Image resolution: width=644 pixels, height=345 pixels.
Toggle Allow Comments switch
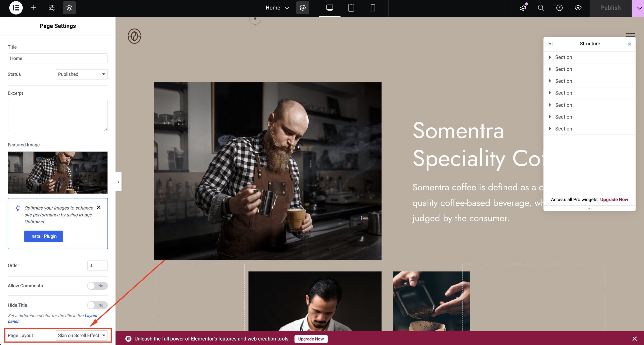point(97,286)
